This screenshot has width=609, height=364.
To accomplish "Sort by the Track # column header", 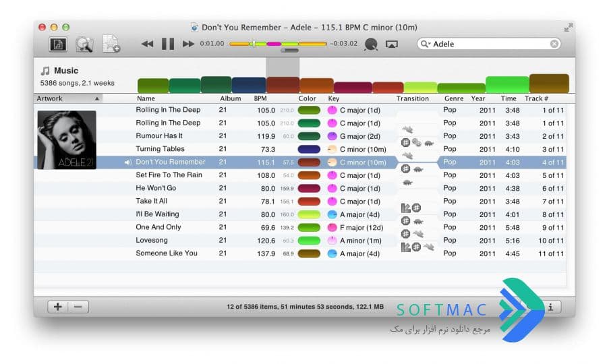I will [x=536, y=98].
